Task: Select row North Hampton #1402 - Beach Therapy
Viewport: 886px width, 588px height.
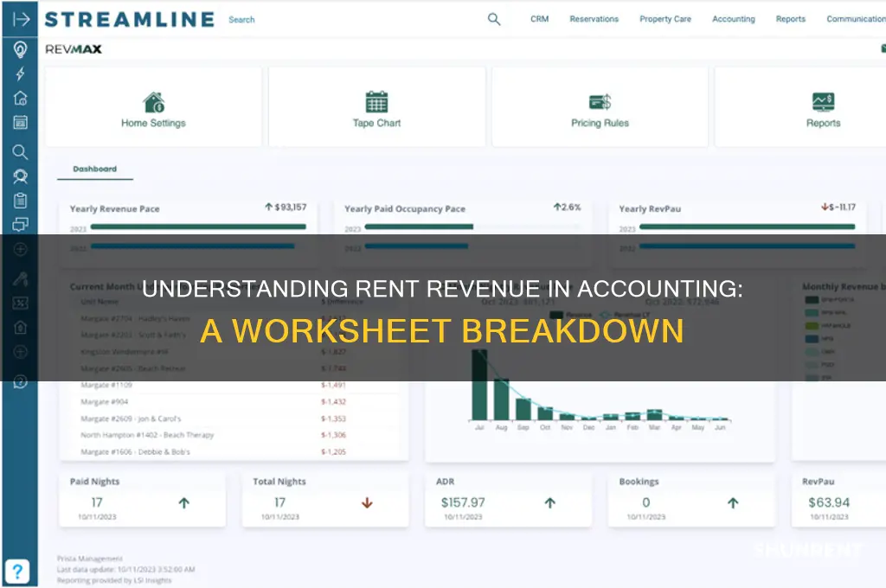Action: [234, 435]
